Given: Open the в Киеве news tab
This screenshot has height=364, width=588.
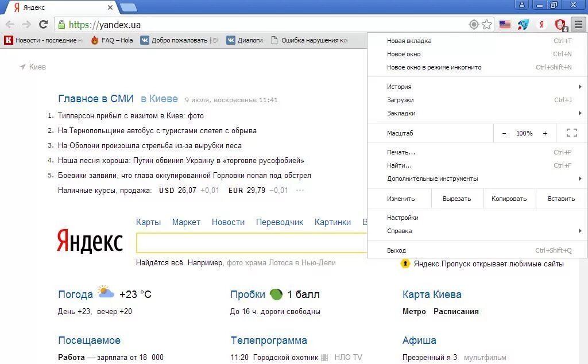Looking at the screenshot, I should [x=160, y=99].
